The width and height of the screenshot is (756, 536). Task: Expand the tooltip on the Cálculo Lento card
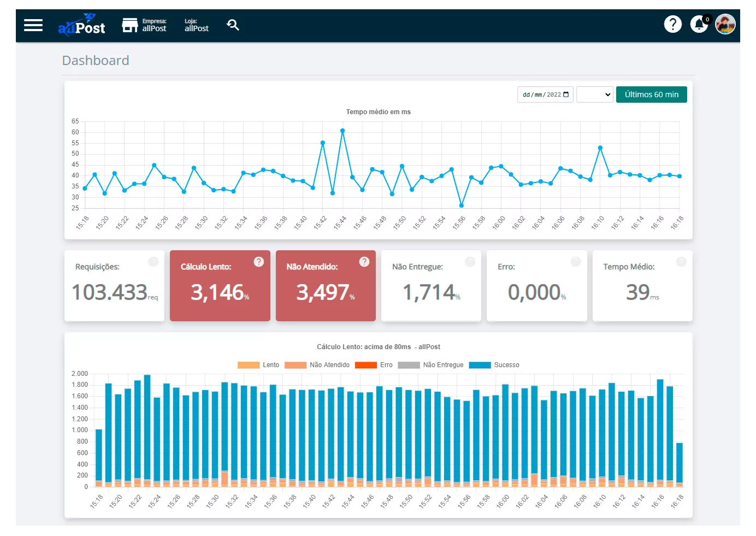pyautogui.click(x=258, y=262)
